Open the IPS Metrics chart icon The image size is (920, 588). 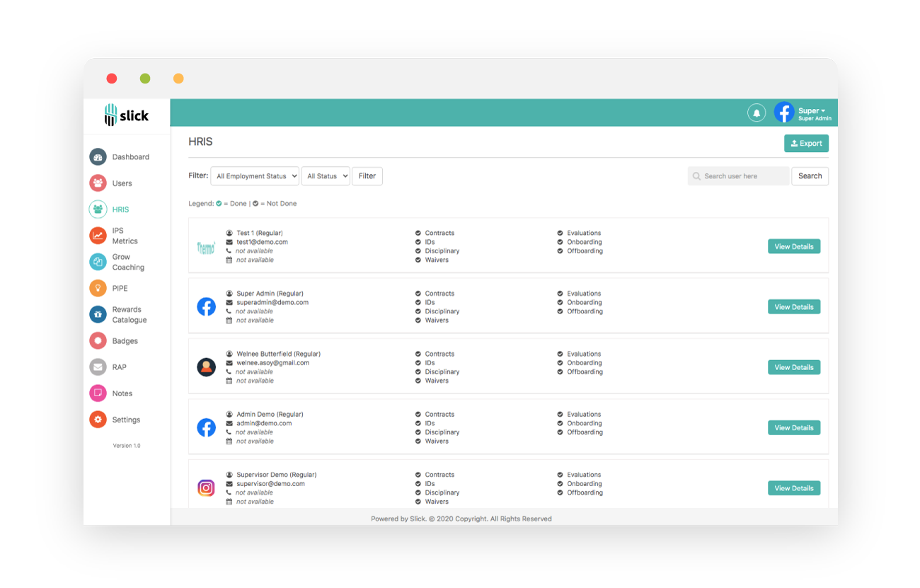[98, 236]
